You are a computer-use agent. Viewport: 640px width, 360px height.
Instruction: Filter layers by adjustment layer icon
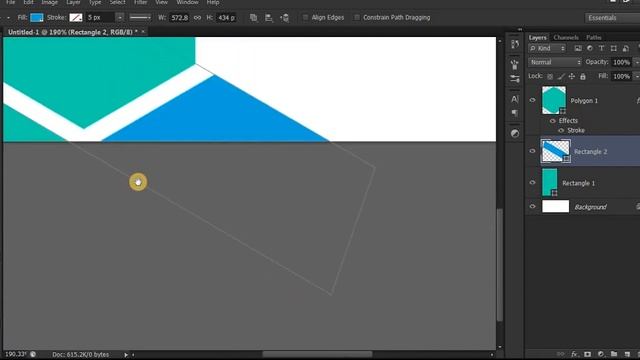click(590, 48)
